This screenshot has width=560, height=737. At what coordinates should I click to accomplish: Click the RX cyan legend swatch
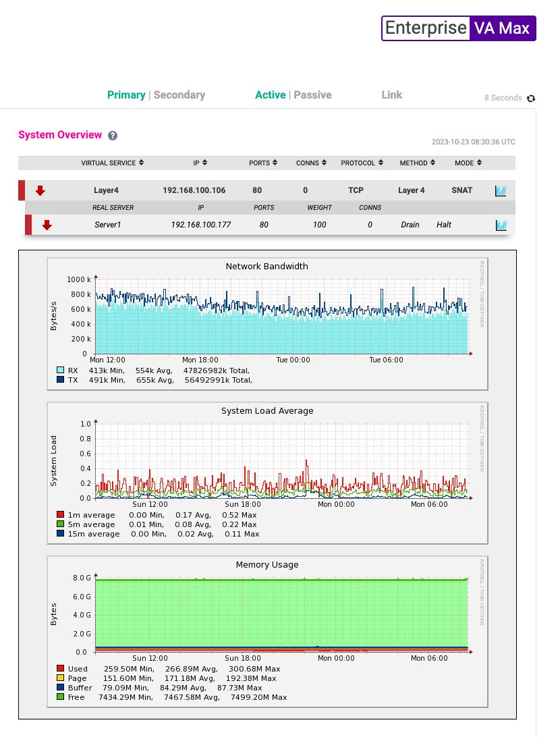coord(60,371)
